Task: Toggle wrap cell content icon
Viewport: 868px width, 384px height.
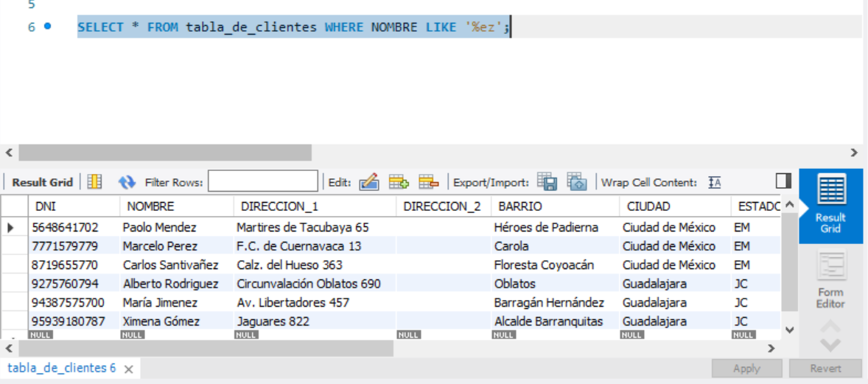Action: coord(714,182)
